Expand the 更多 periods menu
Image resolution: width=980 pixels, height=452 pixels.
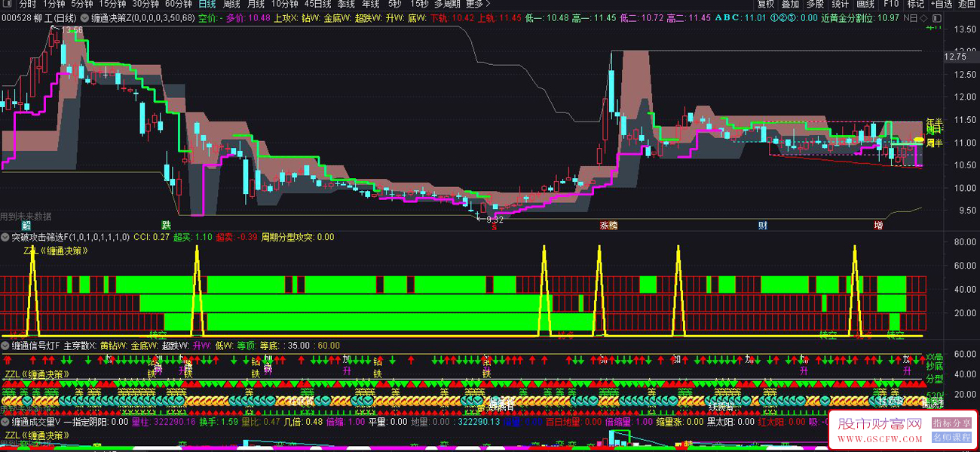[x=477, y=4]
